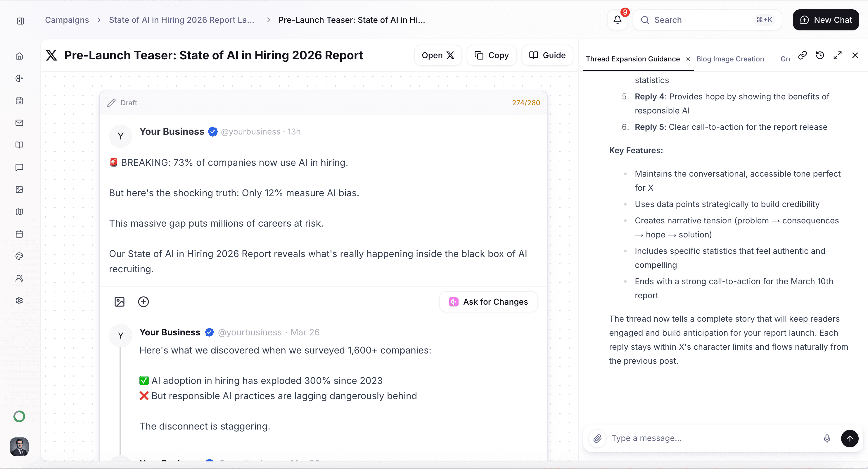This screenshot has height=469, width=868.
Task: Switch to Blog Image Creation tab
Action: point(730,59)
